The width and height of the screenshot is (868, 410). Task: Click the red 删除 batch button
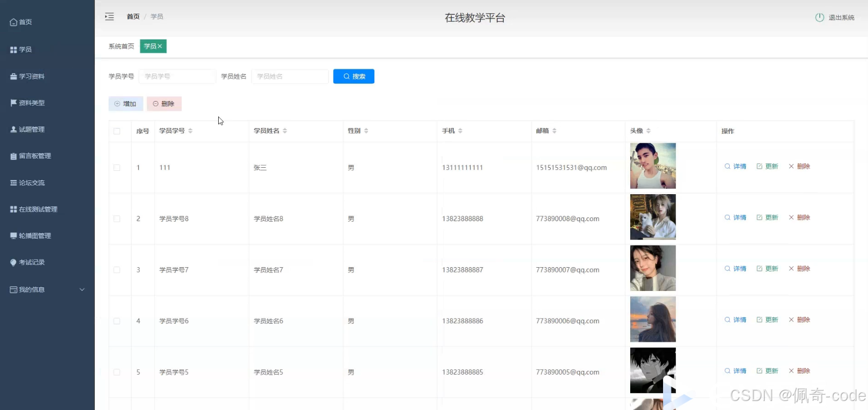(x=164, y=104)
